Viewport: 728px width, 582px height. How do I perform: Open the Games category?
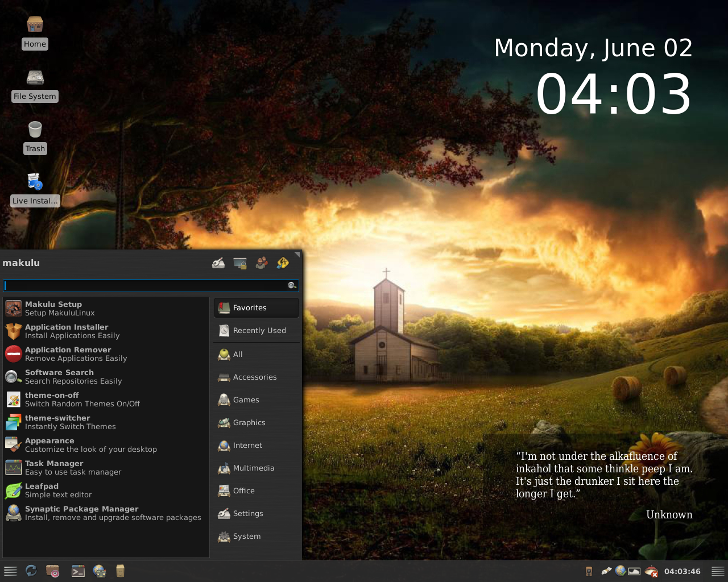point(257,400)
